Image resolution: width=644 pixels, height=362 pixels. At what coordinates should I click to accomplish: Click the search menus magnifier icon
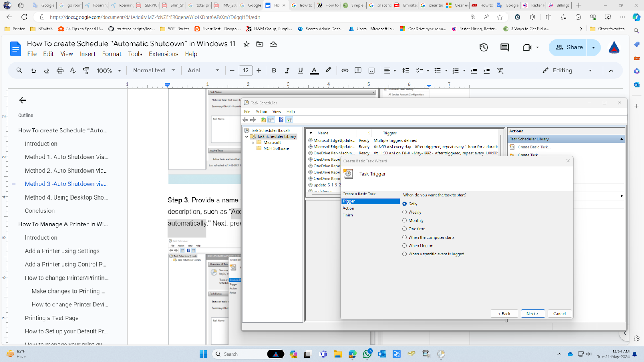(x=19, y=70)
